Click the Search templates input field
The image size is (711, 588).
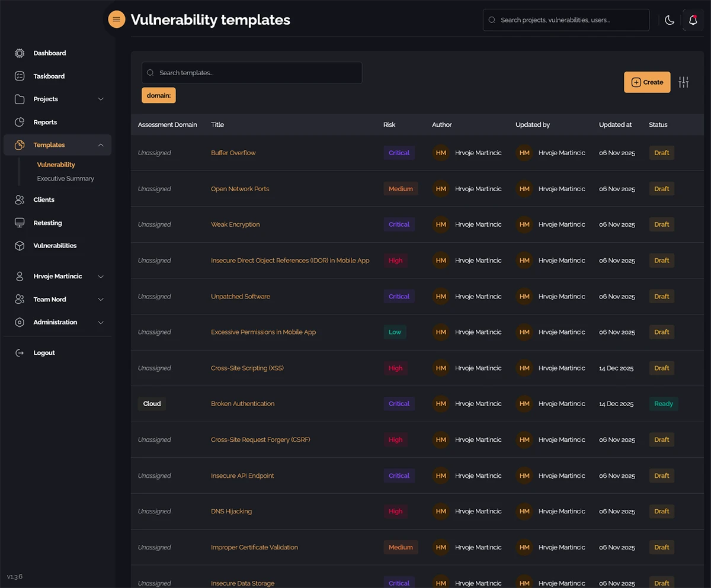click(252, 73)
